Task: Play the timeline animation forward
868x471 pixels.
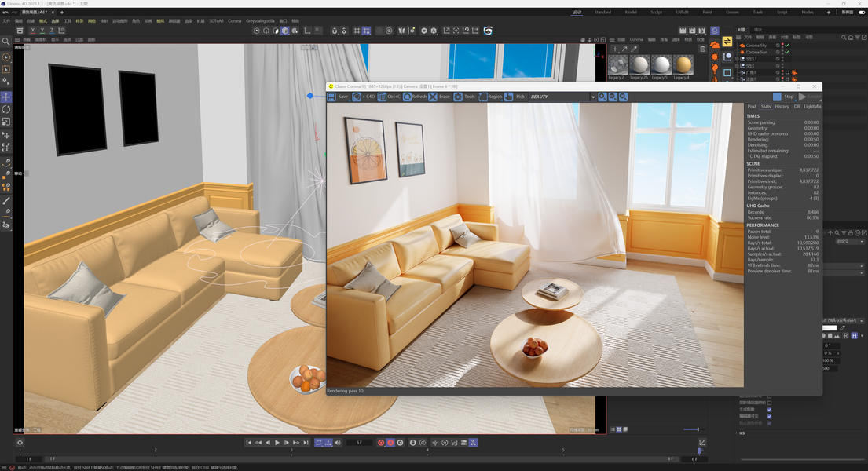Action: coord(277,443)
